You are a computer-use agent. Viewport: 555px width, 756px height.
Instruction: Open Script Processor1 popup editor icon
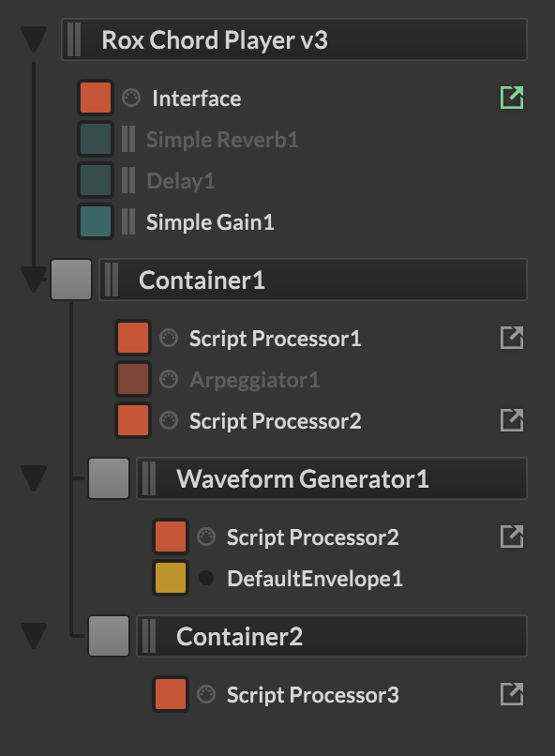click(x=512, y=338)
